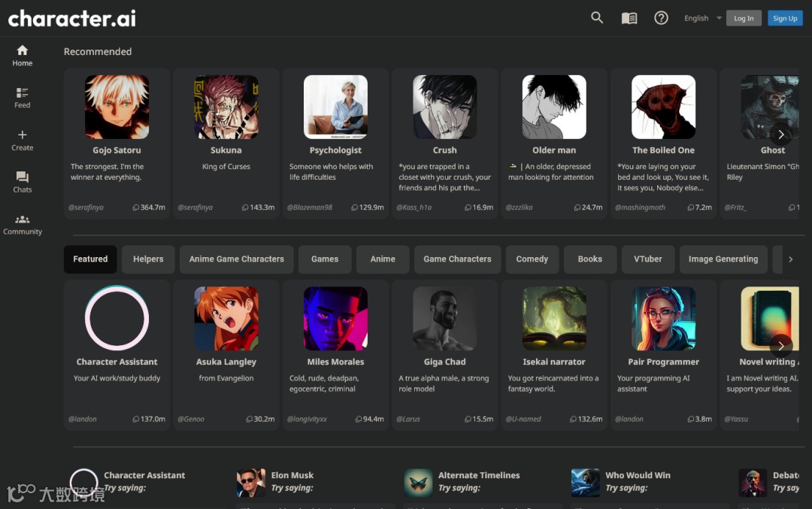Click the Elon Musk avatar icon
The width and height of the screenshot is (812, 509).
click(x=250, y=483)
